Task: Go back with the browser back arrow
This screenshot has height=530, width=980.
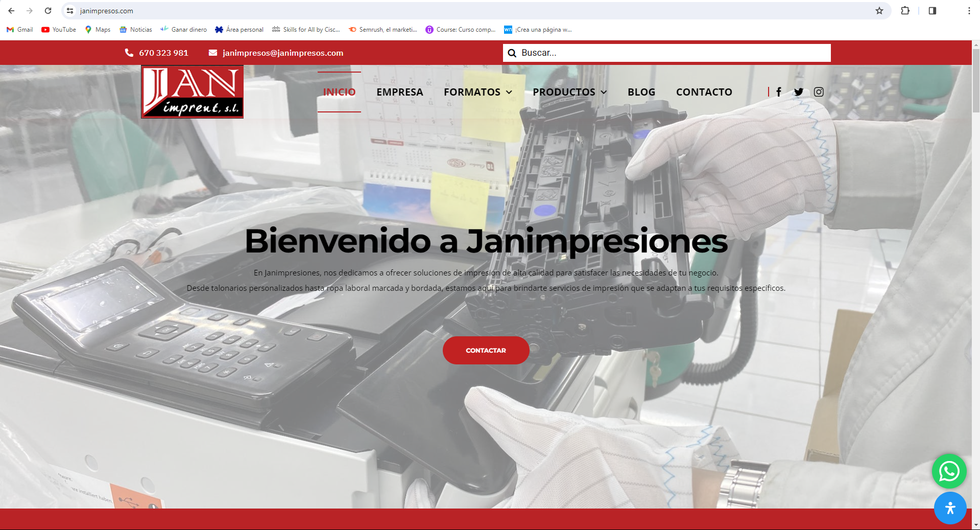Action: point(11,11)
